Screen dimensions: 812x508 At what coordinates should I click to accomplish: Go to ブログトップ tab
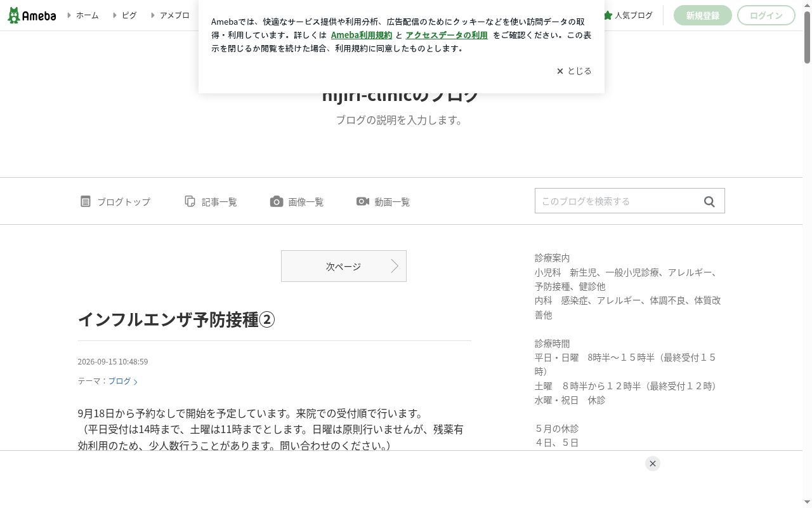point(115,201)
